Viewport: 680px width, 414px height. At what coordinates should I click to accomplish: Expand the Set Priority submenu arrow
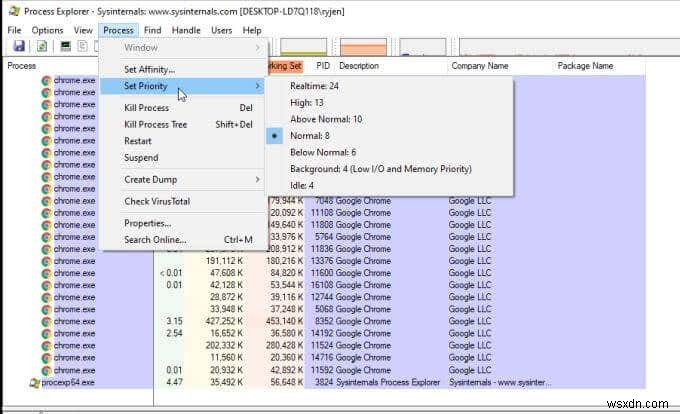click(x=258, y=86)
